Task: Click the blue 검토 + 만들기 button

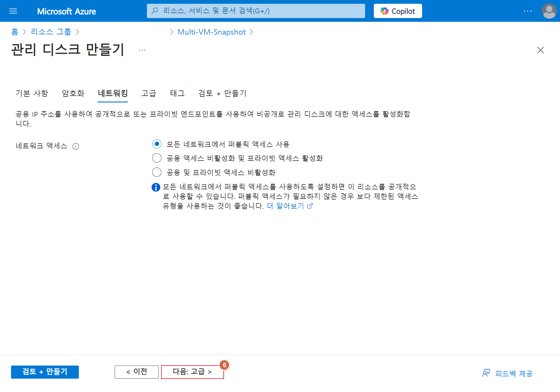Action: 45,372
